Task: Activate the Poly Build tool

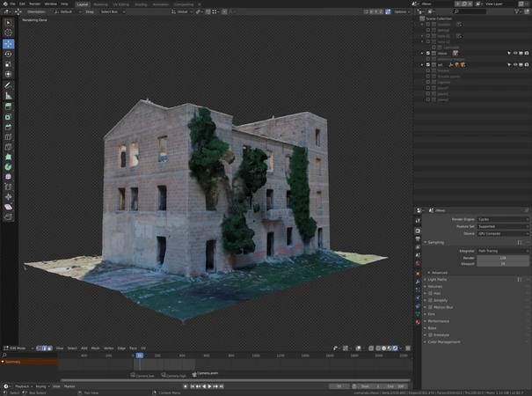Action: pos(8,157)
